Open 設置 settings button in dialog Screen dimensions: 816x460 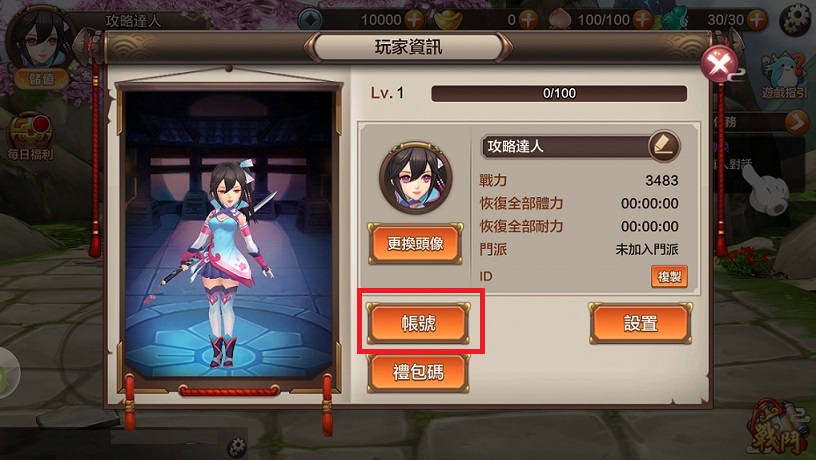click(641, 324)
